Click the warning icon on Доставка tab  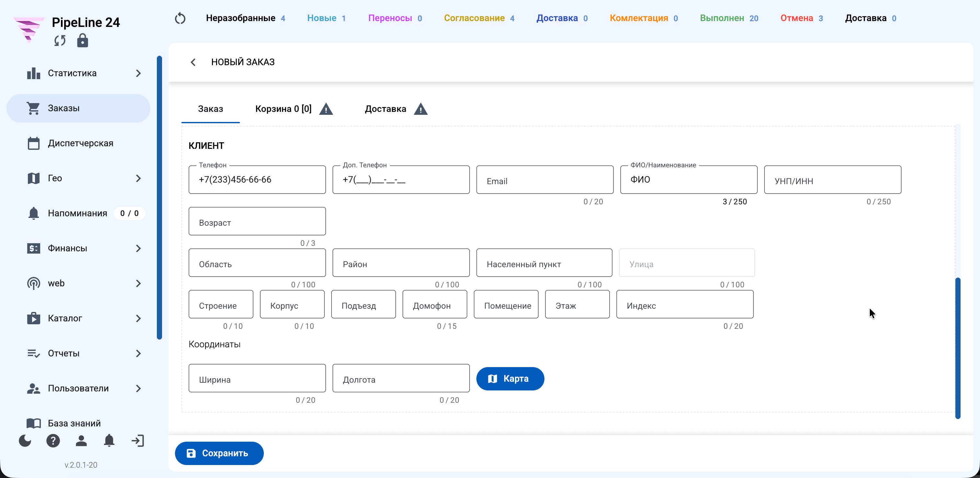click(x=421, y=109)
